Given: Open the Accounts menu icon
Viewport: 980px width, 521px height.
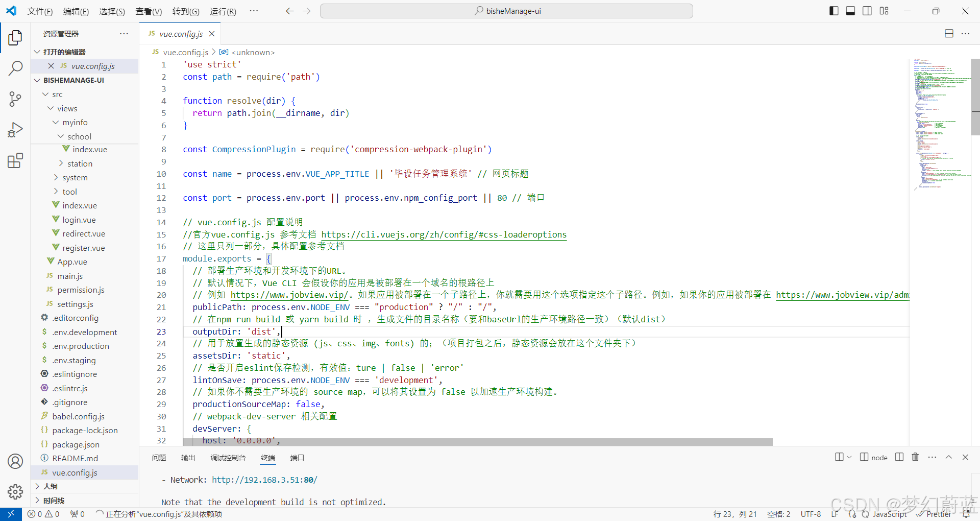Looking at the screenshot, I should click(15, 461).
